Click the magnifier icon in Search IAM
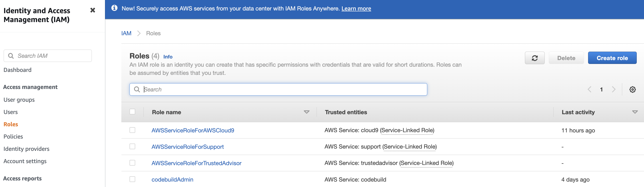The height and width of the screenshot is (187, 644). click(x=11, y=56)
